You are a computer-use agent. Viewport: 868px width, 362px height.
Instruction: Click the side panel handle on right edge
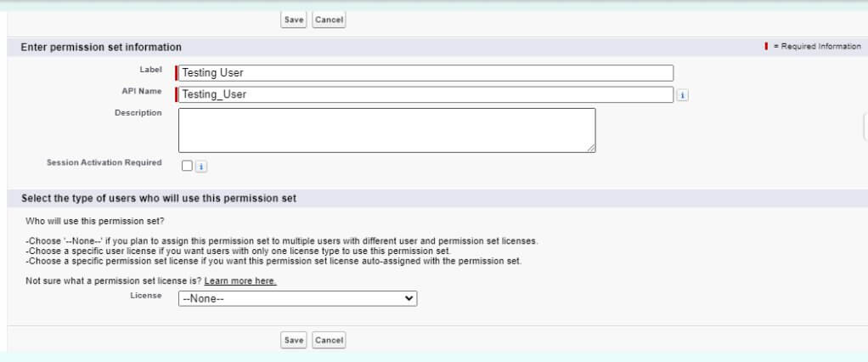865,126
